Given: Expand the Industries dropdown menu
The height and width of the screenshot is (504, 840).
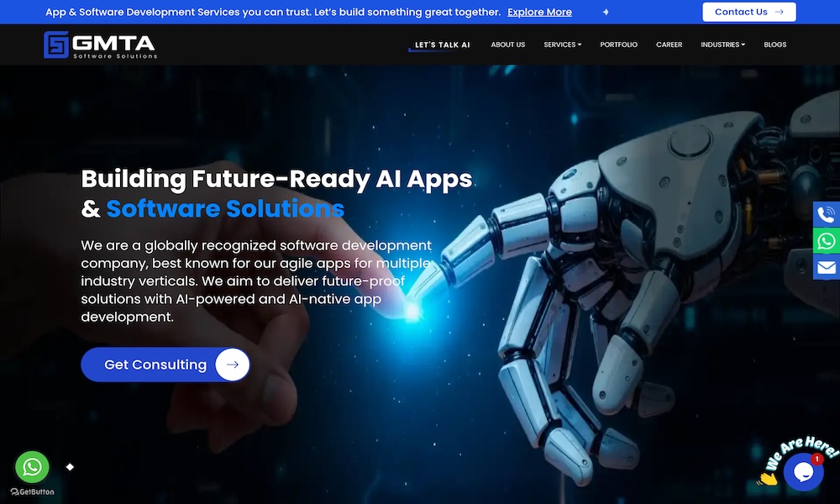Looking at the screenshot, I should (x=722, y=45).
